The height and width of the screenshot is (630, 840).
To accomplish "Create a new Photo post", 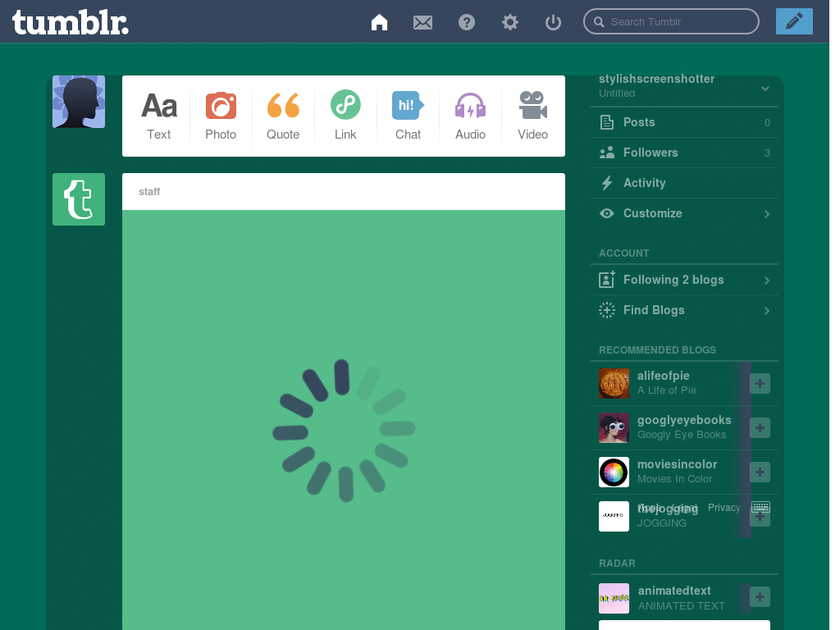I will click(221, 116).
